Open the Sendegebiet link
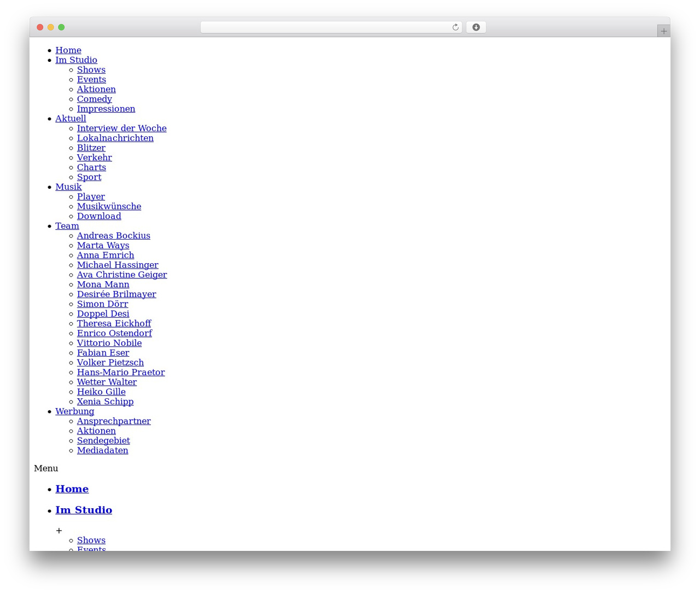 (103, 440)
